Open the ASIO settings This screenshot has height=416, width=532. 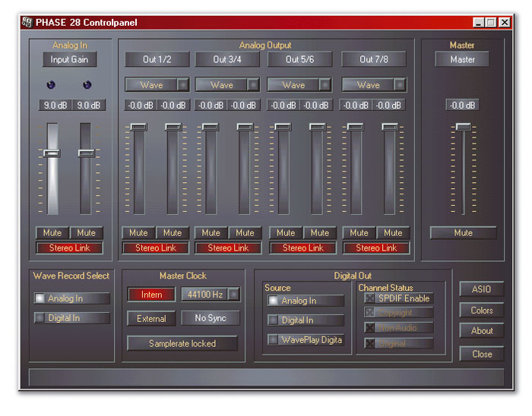[481, 289]
